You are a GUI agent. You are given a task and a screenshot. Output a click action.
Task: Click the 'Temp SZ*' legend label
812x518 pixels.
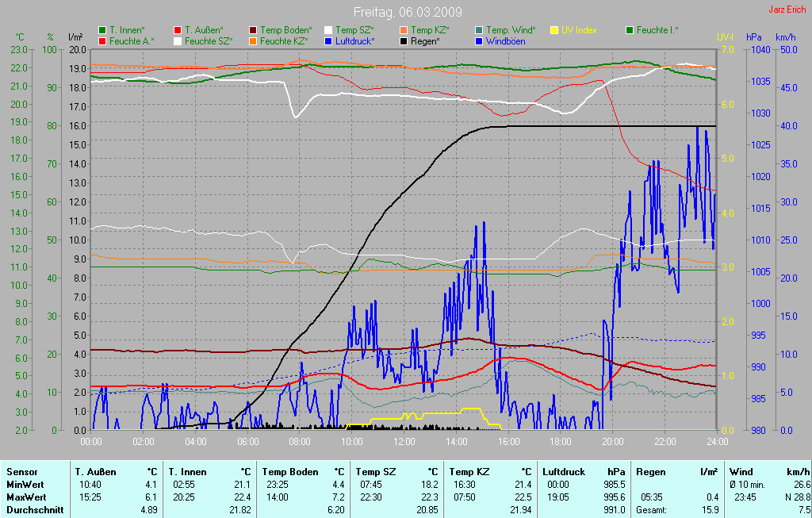[354, 30]
